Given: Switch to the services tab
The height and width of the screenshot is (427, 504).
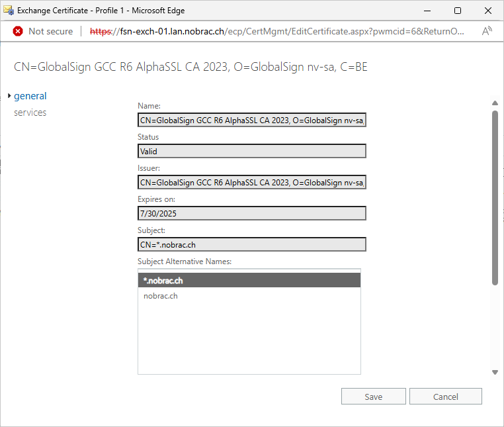Looking at the screenshot, I should pyautogui.click(x=30, y=113).
